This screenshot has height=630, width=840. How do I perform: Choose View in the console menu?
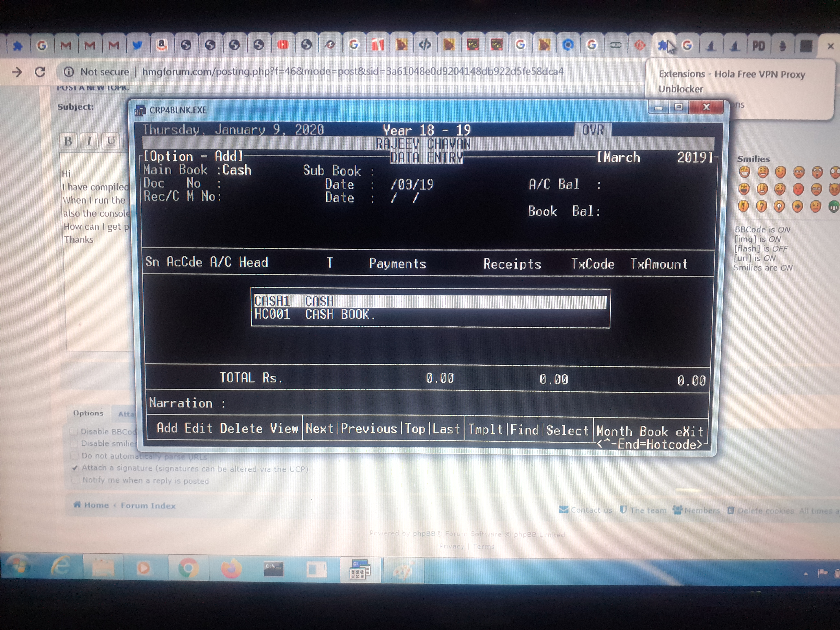point(284,429)
